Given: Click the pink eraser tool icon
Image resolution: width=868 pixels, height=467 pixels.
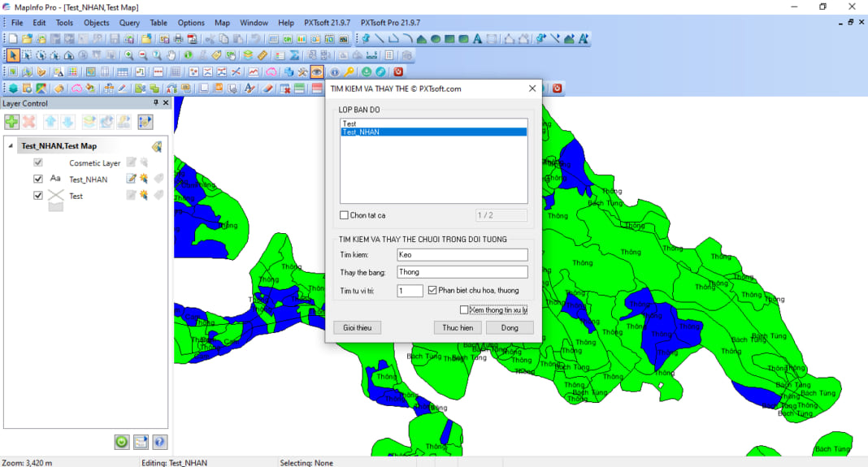Looking at the screenshot, I should point(267,89).
